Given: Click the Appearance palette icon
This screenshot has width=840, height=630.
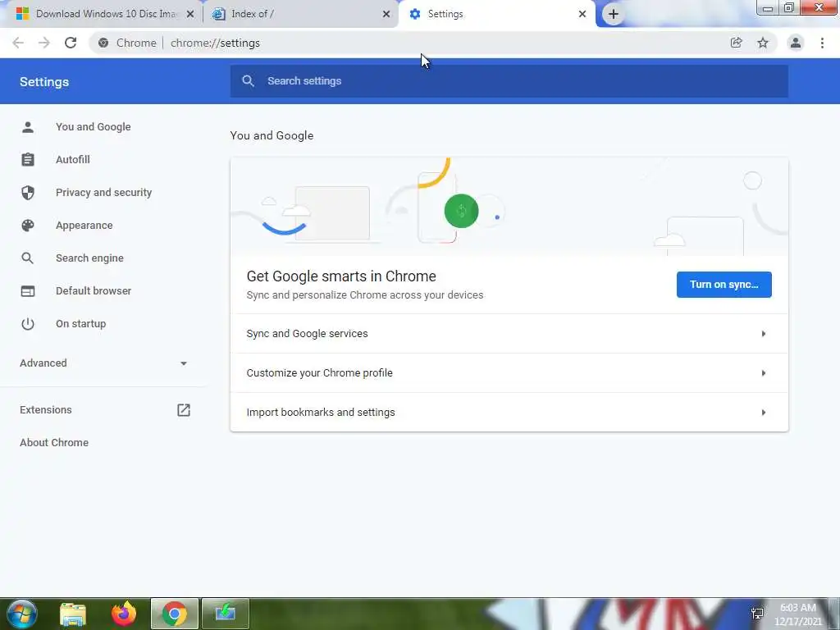Looking at the screenshot, I should click(x=28, y=226).
